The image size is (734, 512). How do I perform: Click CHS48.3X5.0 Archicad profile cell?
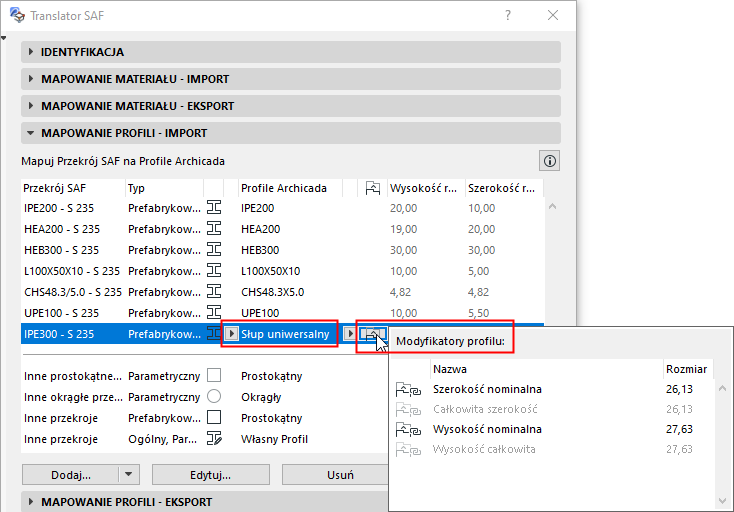[272, 292]
